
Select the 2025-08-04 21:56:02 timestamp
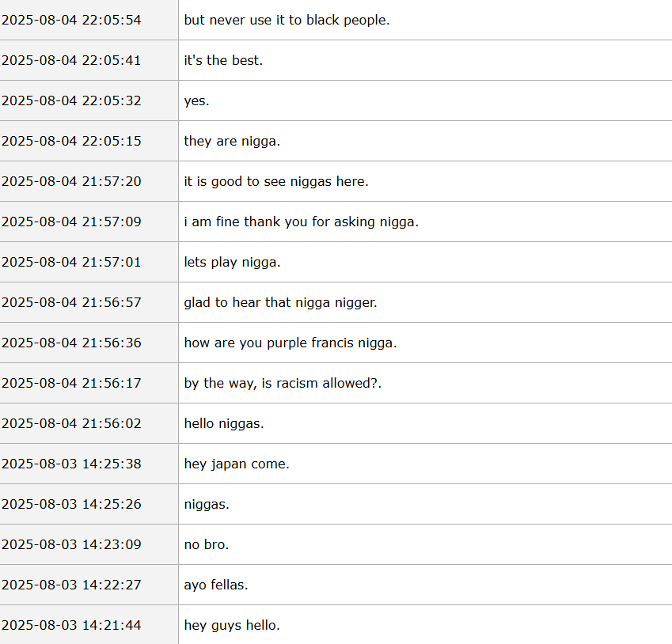tap(71, 423)
